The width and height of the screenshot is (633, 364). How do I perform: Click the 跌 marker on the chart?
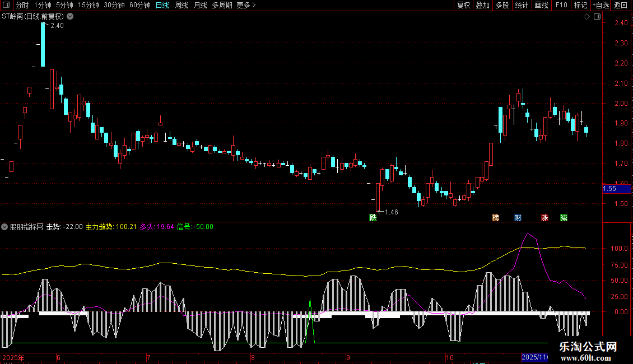373,217
